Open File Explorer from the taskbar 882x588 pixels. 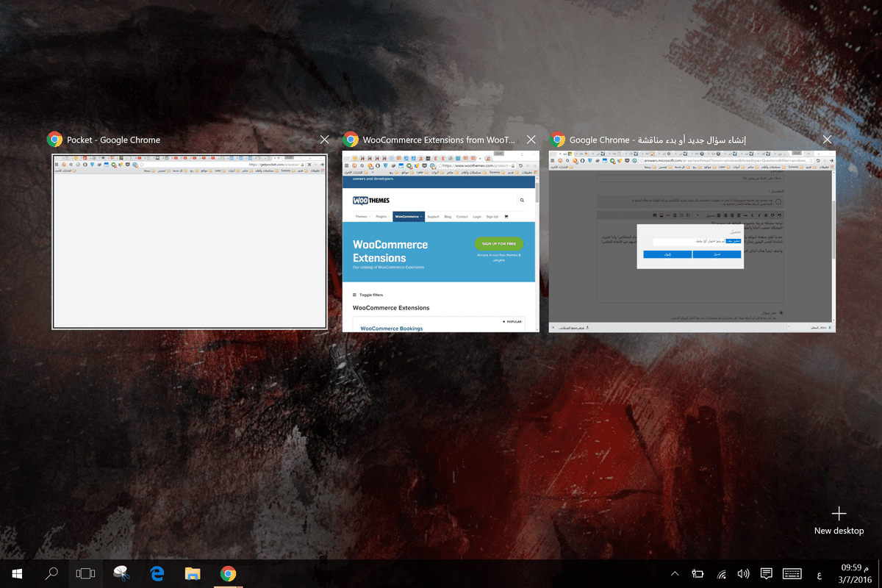click(x=193, y=574)
